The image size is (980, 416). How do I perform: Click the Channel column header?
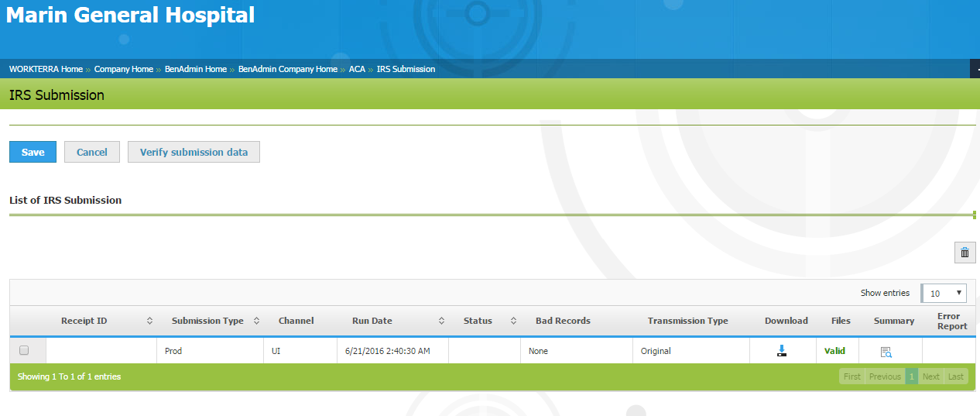click(296, 321)
